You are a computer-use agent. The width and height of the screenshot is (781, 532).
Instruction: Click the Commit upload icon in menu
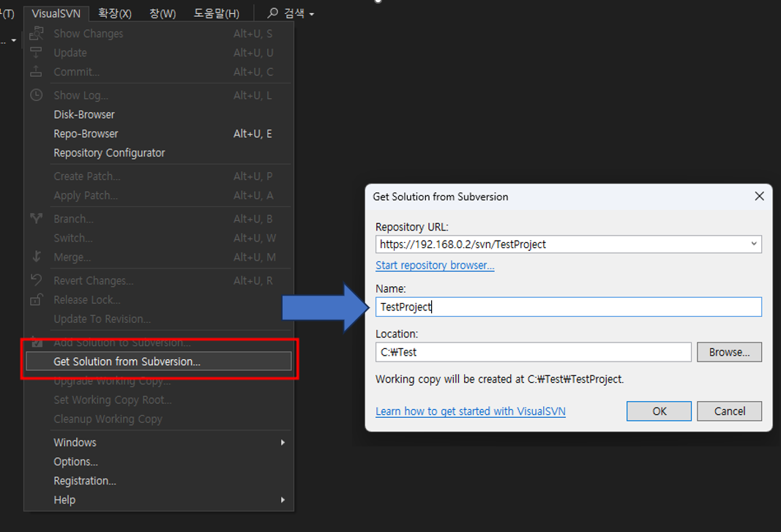click(36, 71)
